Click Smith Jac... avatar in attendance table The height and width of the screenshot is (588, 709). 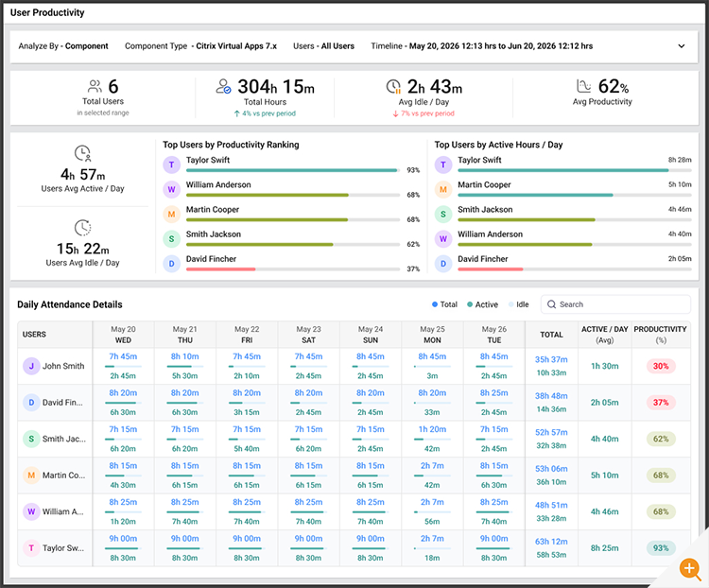pyautogui.click(x=31, y=439)
